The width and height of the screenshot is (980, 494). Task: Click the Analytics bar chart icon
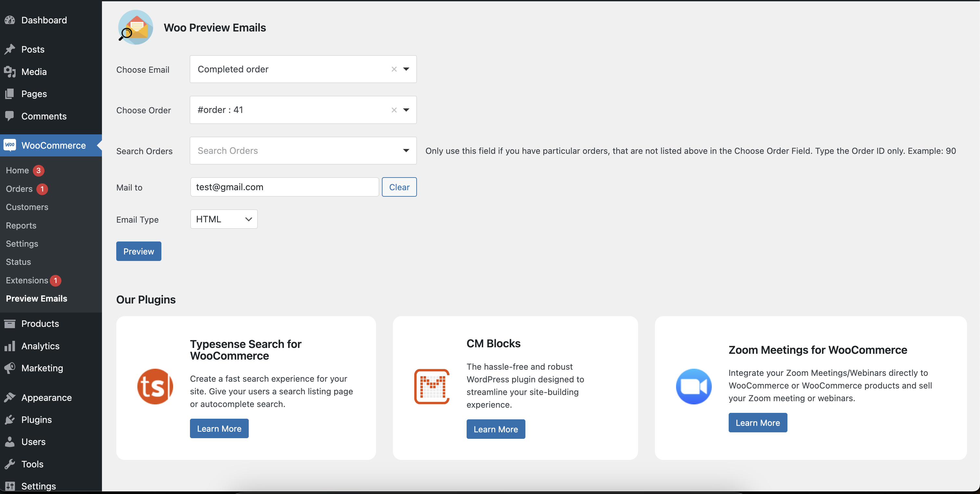coord(10,346)
